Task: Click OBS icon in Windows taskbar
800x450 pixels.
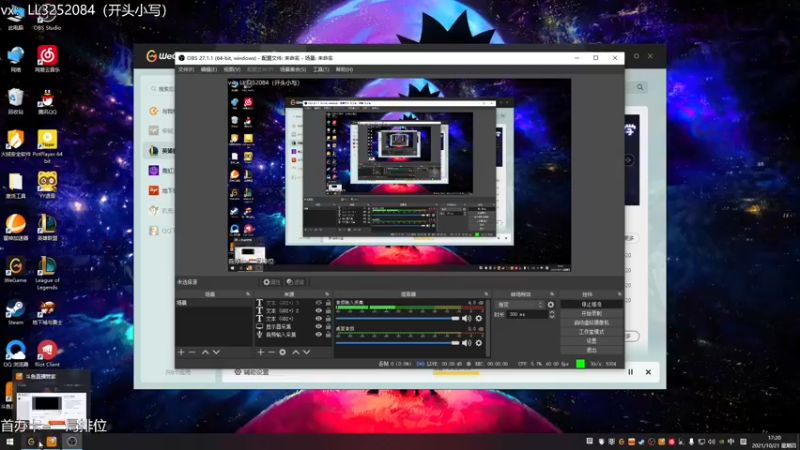Action: click(72, 442)
